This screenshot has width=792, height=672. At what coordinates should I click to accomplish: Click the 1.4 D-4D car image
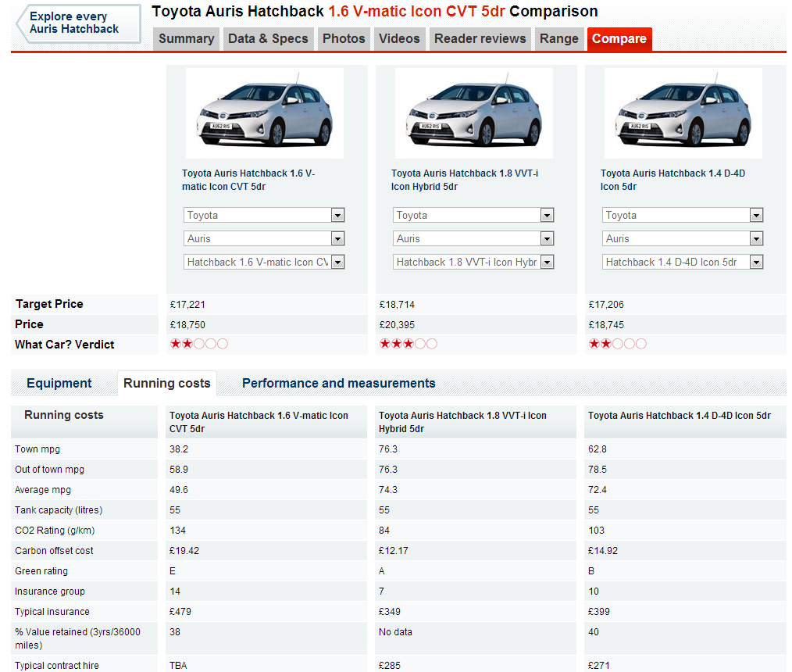(683, 113)
